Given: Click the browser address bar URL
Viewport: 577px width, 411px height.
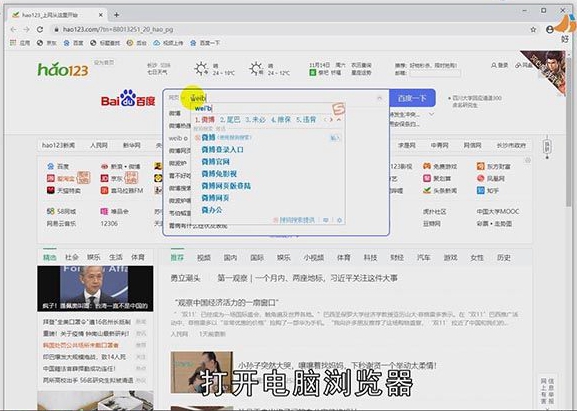Looking at the screenshot, I should point(118,29).
